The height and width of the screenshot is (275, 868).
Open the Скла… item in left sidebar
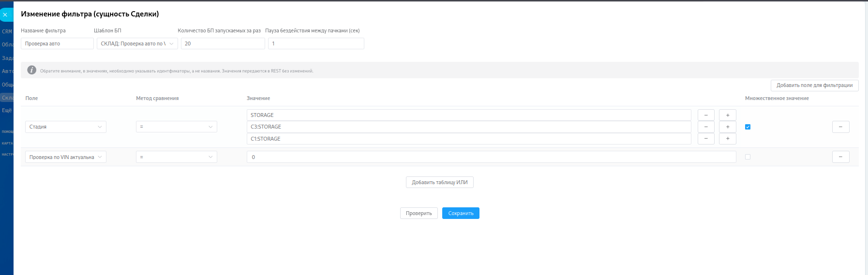(7, 98)
